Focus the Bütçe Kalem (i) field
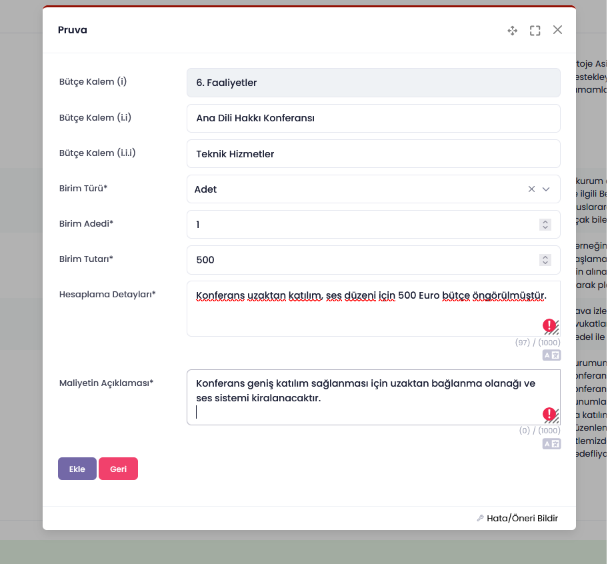 click(373, 83)
